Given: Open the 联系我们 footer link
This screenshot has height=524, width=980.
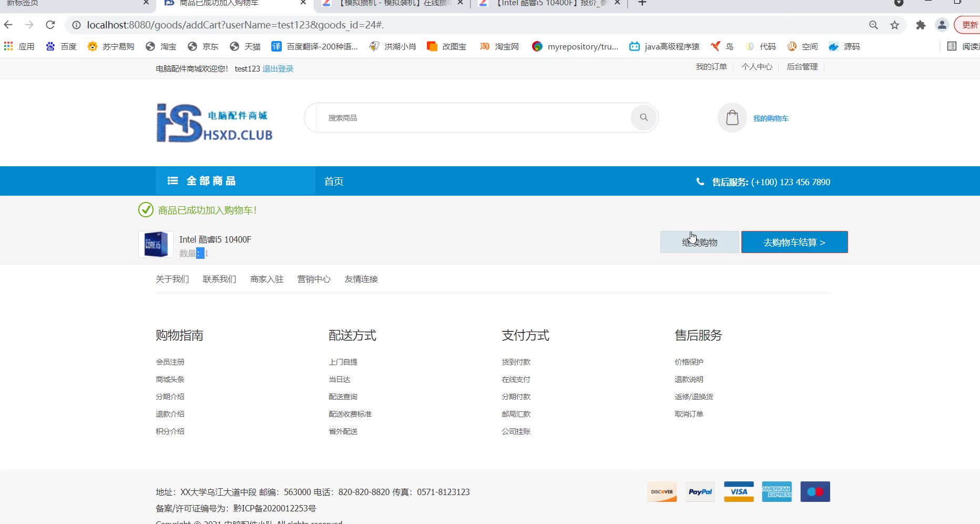Looking at the screenshot, I should 220,279.
